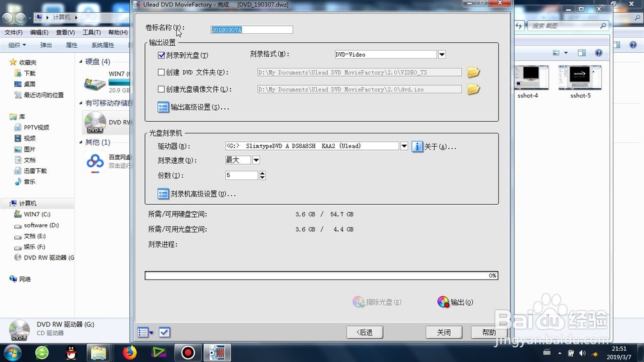Launch Firefox from taskbar
Image resolution: width=644 pixels, height=362 pixels.
tap(129, 352)
